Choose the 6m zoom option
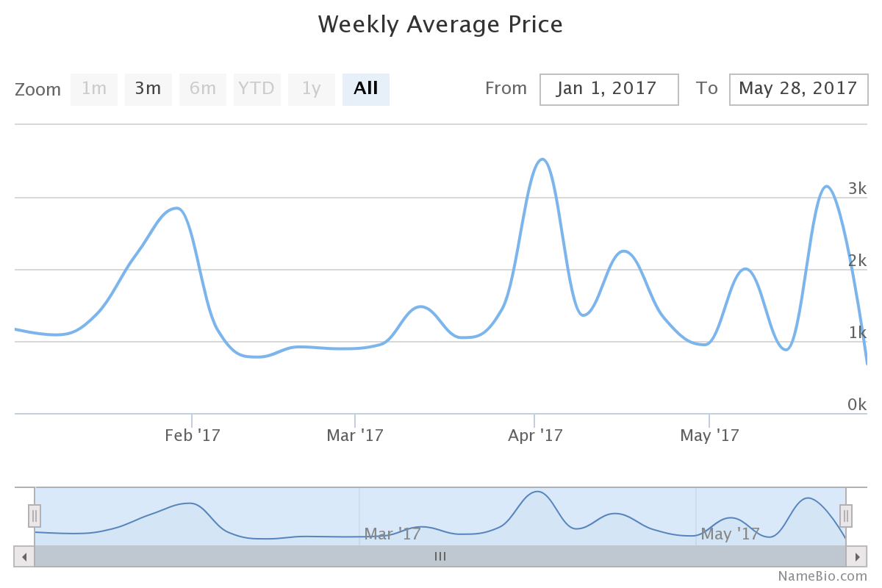The height and width of the screenshot is (588, 882). tap(203, 90)
